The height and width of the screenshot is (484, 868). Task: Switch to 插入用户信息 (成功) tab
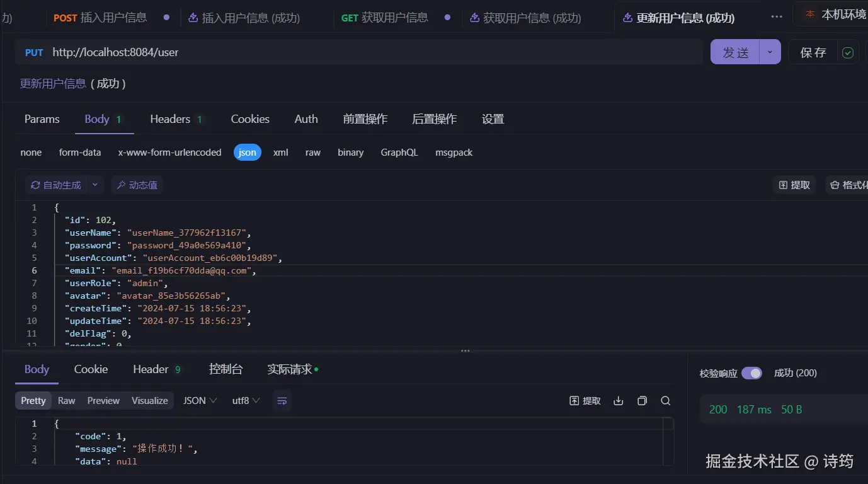coord(244,18)
